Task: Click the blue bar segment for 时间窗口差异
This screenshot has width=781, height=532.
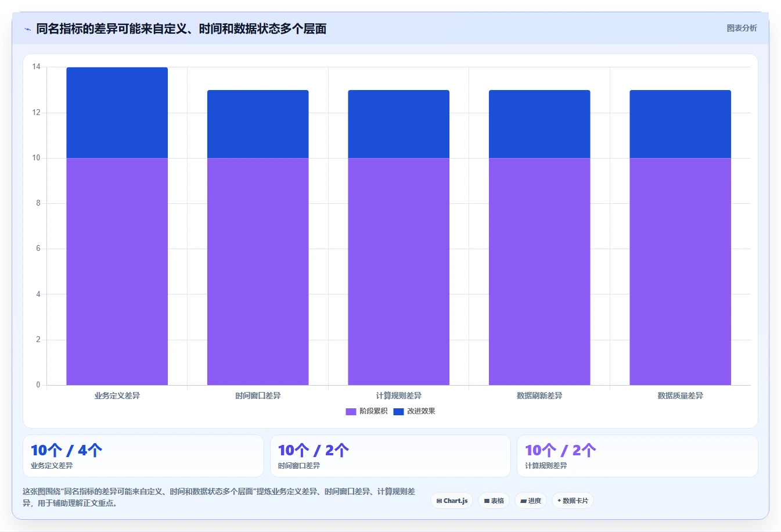Action: [258, 124]
